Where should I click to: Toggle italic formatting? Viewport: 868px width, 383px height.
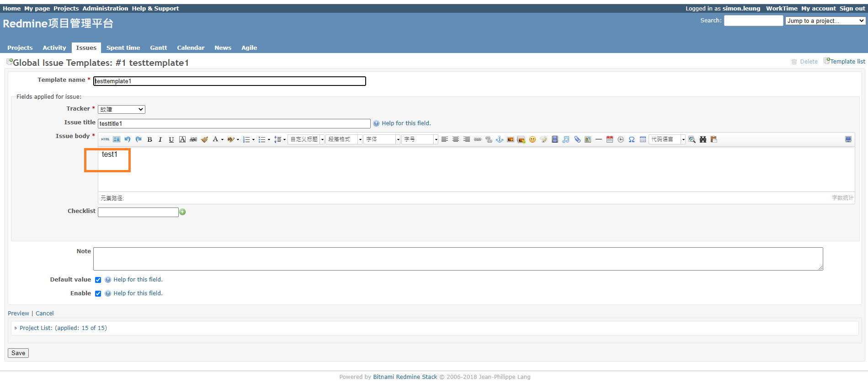click(x=160, y=139)
